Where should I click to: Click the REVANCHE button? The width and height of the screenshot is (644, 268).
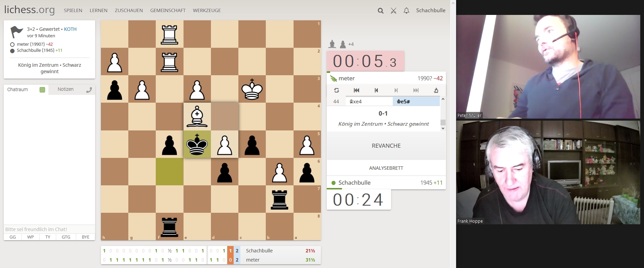(386, 146)
